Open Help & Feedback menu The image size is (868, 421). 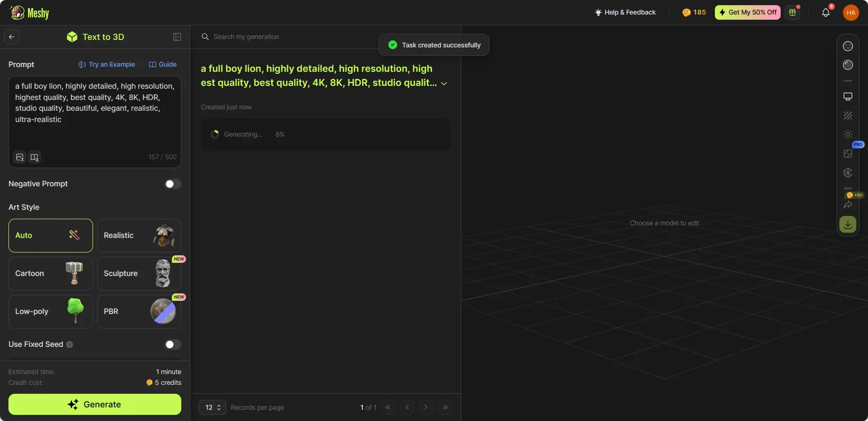pos(625,13)
